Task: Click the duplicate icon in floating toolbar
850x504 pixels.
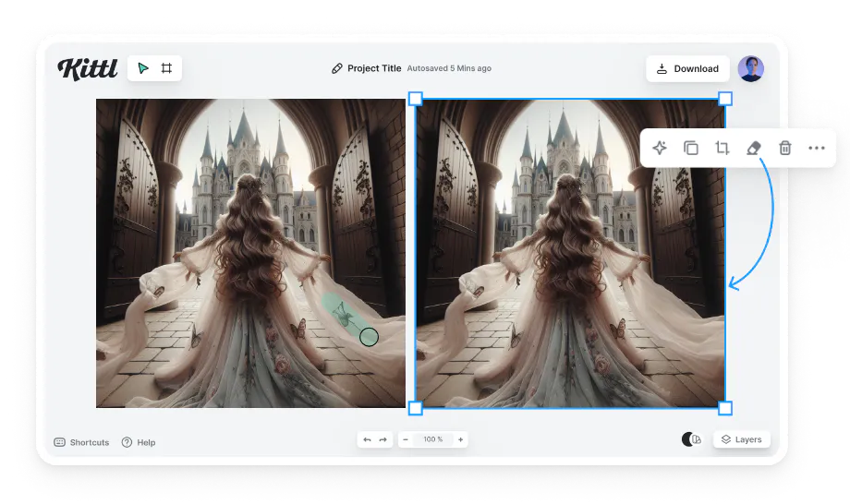Action: pos(691,148)
